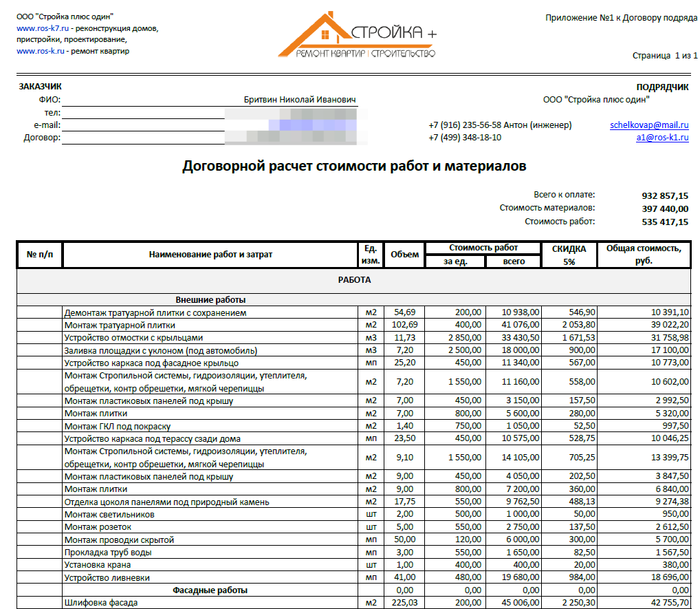This screenshot has width=700, height=609.
Task: Select row Устройство каркаса под терассу сзади дома
Action: click(354, 439)
